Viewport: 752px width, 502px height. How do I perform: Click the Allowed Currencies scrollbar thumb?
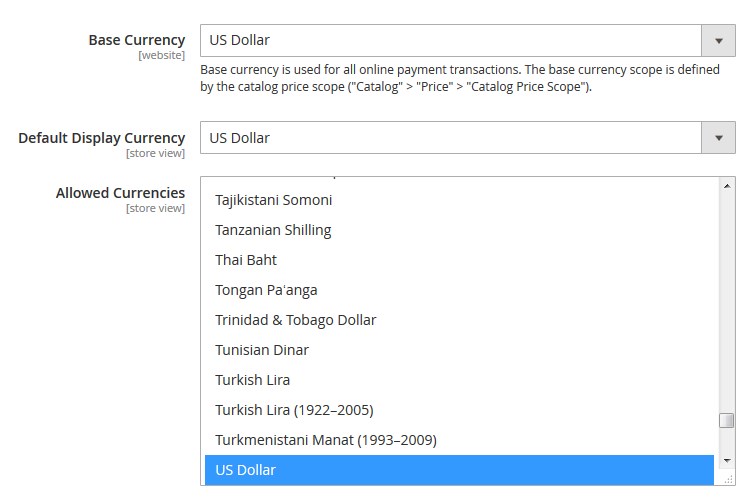click(727, 420)
